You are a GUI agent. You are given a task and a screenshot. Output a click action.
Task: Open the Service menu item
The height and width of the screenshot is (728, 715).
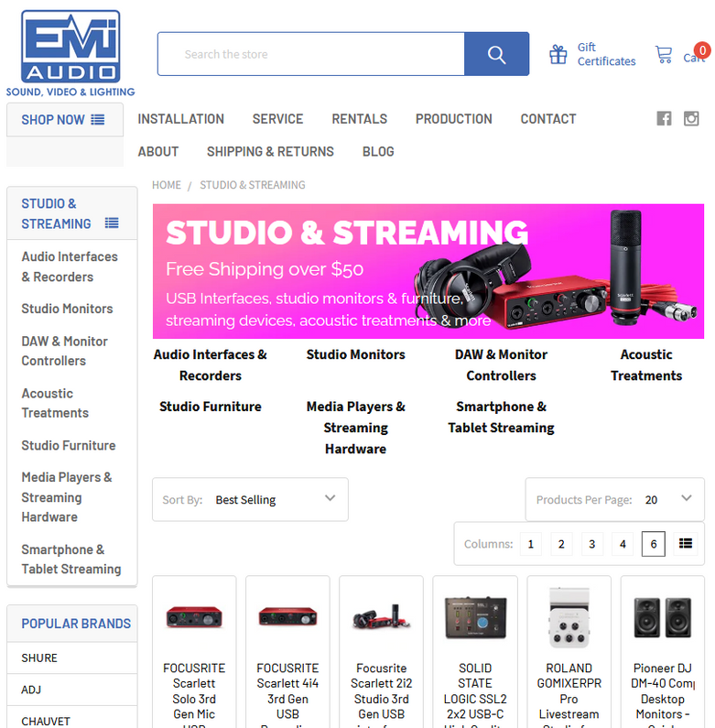(x=277, y=119)
